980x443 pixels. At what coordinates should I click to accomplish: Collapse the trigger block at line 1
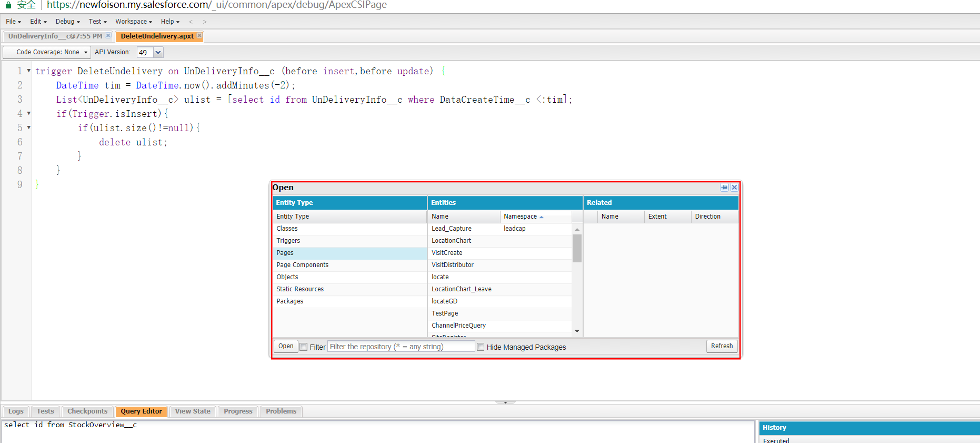pos(29,71)
